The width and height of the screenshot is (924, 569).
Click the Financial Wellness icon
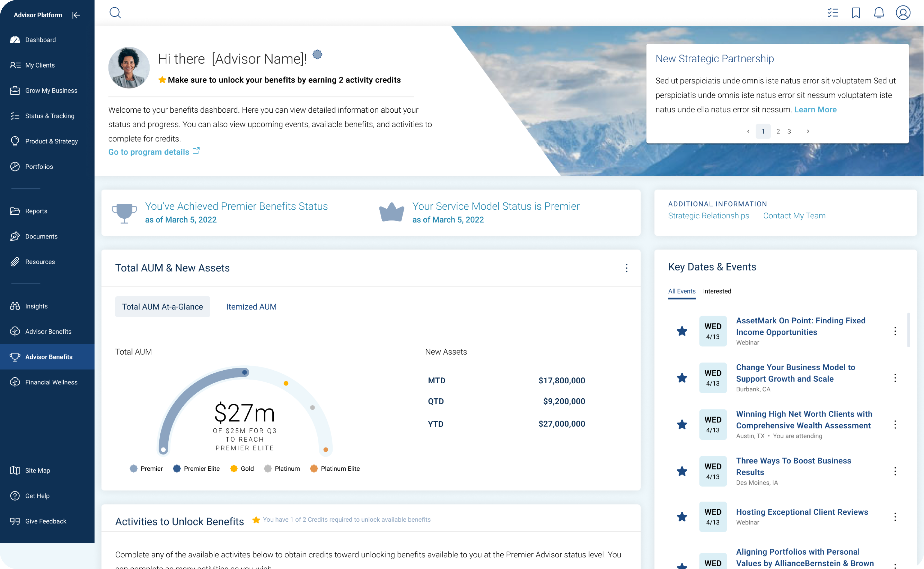coord(15,382)
